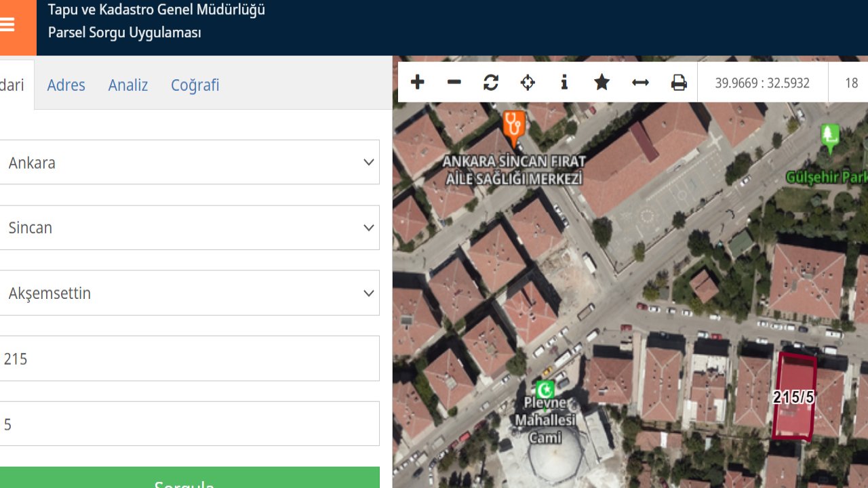The image size is (868, 488).
Task: Click the Plevne Mahallesi Cami mosque marker
Action: click(x=545, y=390)
